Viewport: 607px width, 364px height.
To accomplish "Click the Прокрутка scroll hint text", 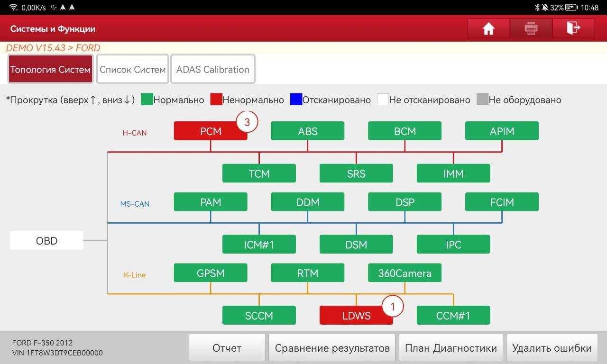I will click(70, 100).
